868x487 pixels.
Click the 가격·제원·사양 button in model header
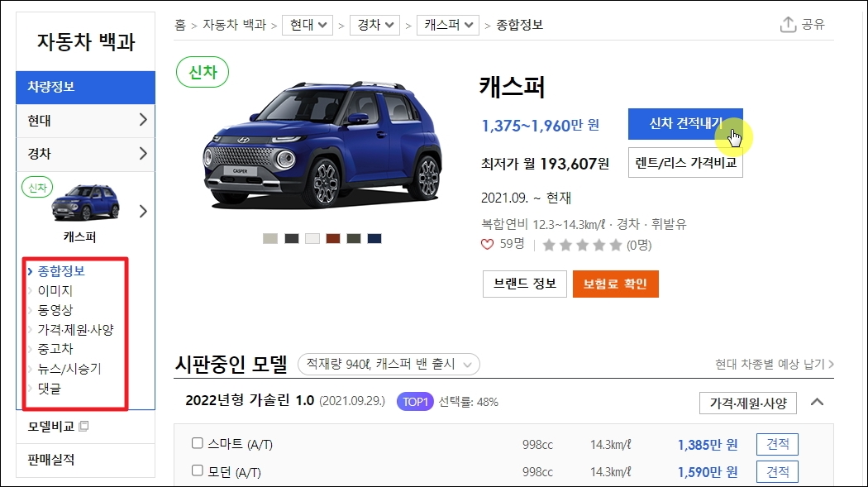pyautogui.click(x=748, y=403)
